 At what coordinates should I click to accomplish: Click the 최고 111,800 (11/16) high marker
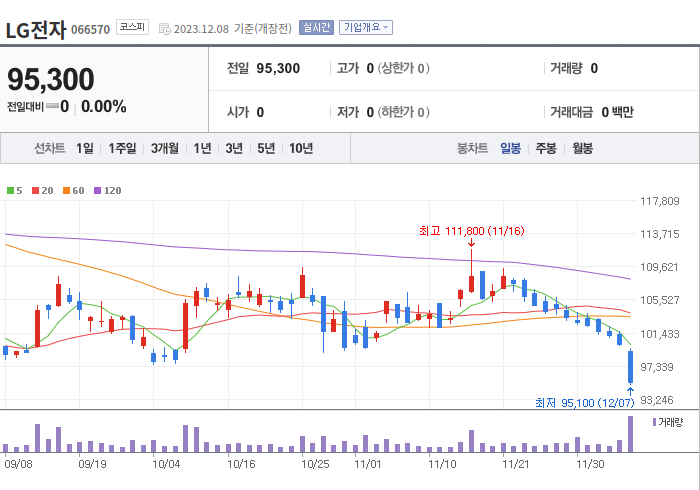coord(471,231)
